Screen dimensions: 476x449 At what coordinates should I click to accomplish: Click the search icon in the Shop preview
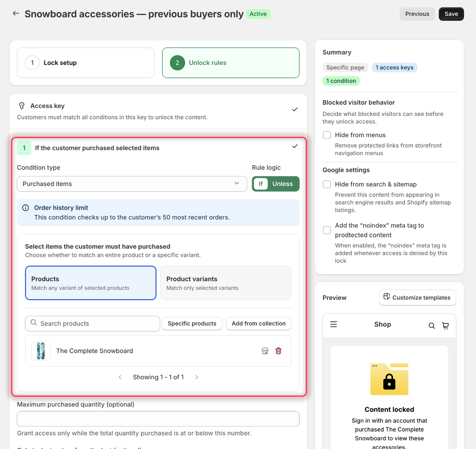pos(432,326)
